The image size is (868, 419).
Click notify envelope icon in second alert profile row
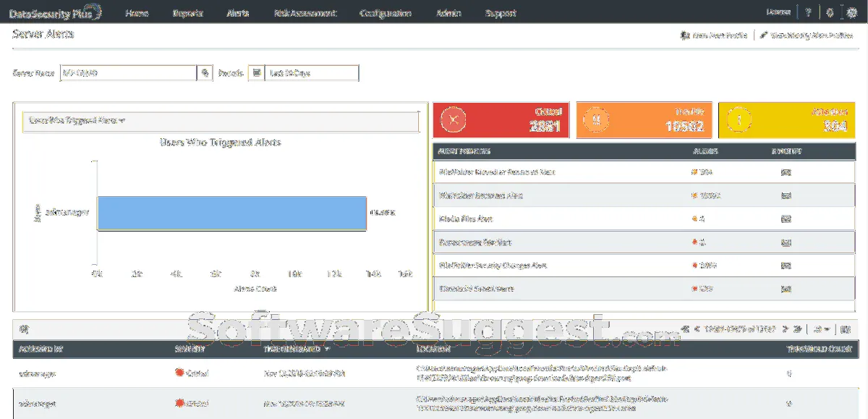point(786,195)
